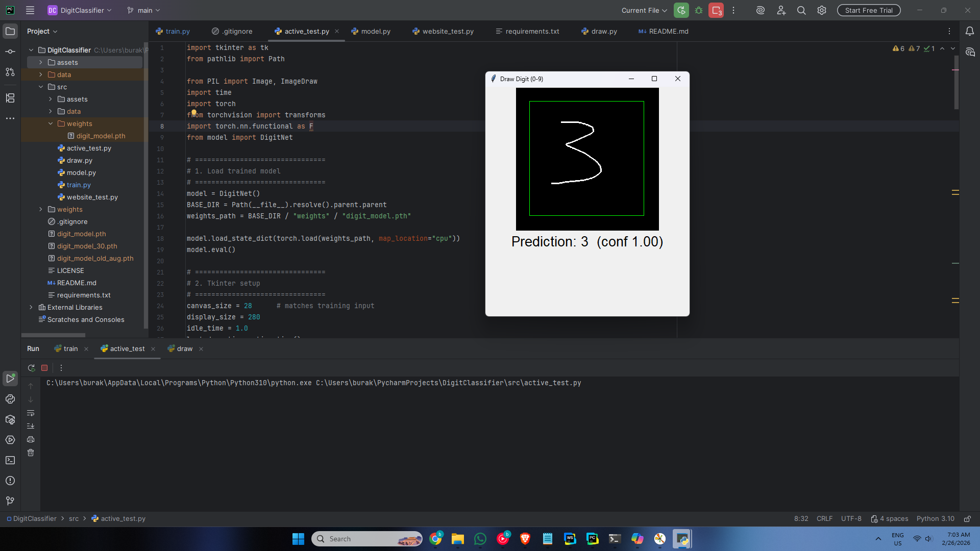Open File Explorer from the taskbar
The height and width of the screenshot is (551, 980).
click(458, 539)
